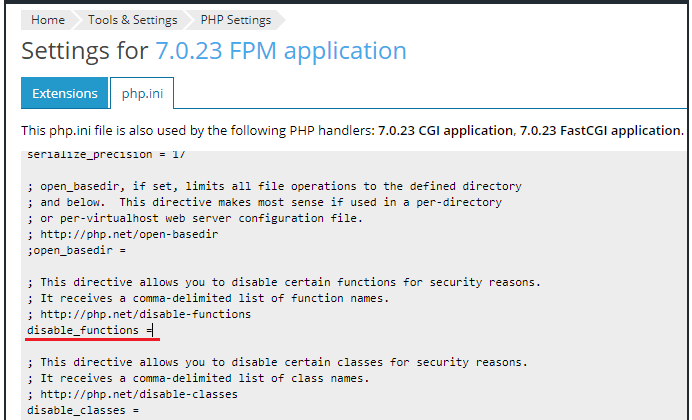The height and width of the screenshot is (420, 692).
Task: Click the 'disable certain classes for security' line
Action: point(277,362)
